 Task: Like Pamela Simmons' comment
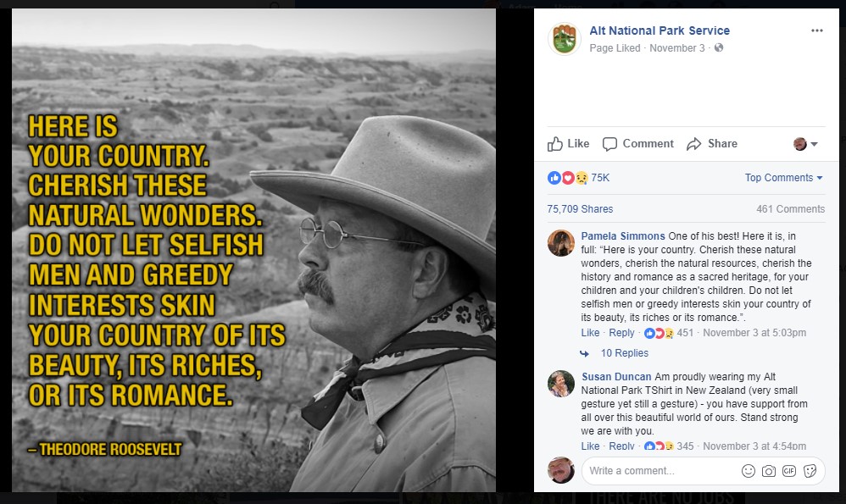(590, 333)
